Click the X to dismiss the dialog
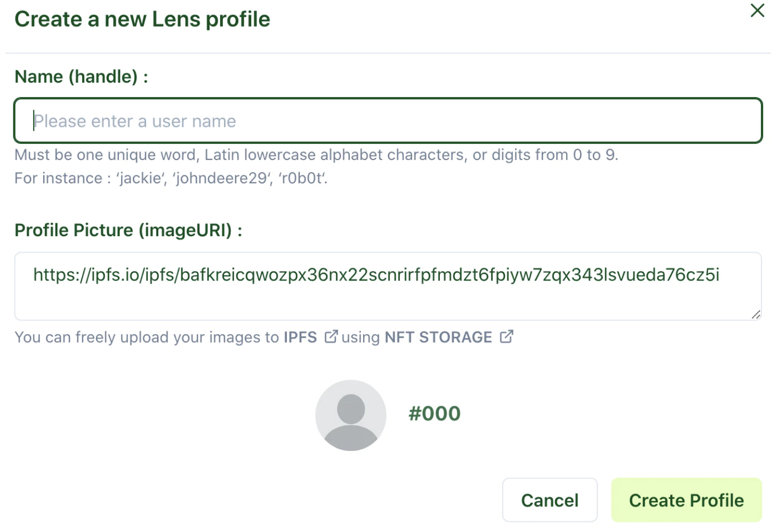 click(757, 11)
